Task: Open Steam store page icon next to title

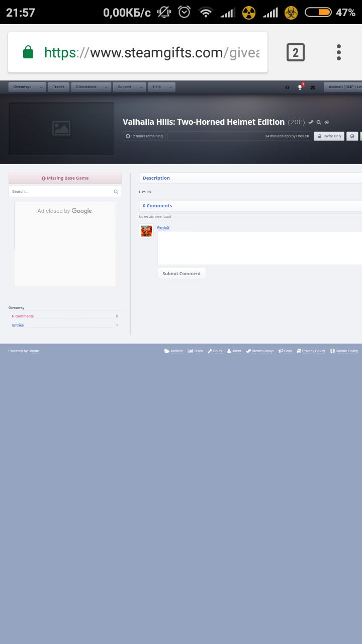Action: 311,122
